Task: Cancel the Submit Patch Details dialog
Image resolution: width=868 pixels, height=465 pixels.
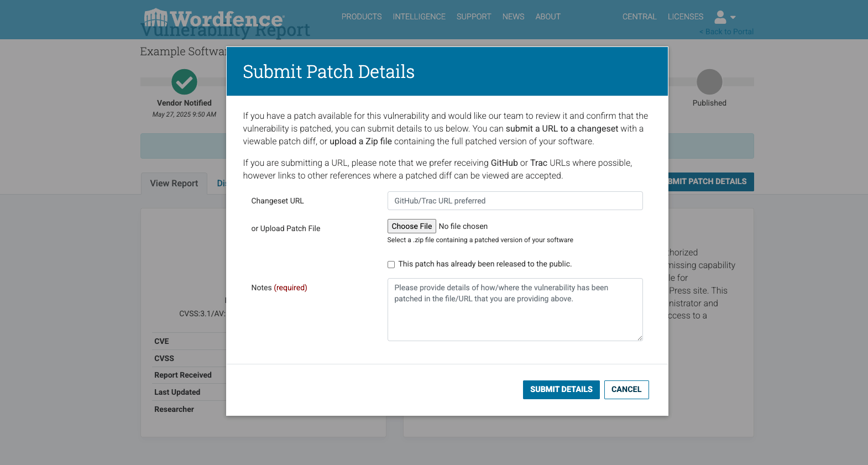Action: [626, 389]
